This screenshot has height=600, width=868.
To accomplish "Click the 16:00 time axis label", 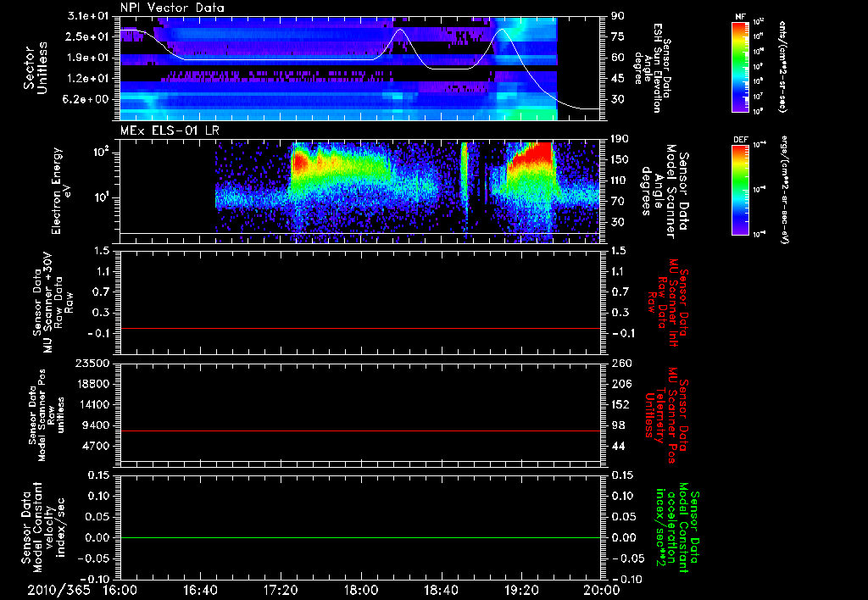I will [x=120, y=590].
